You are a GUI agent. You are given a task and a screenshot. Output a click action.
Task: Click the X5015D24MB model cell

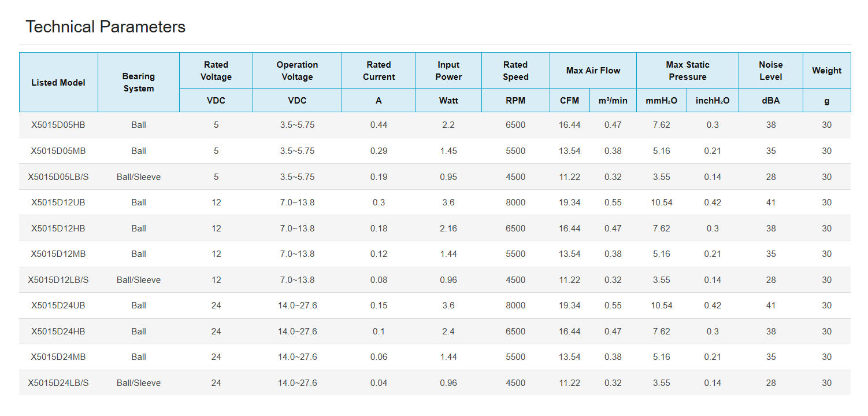58,357
